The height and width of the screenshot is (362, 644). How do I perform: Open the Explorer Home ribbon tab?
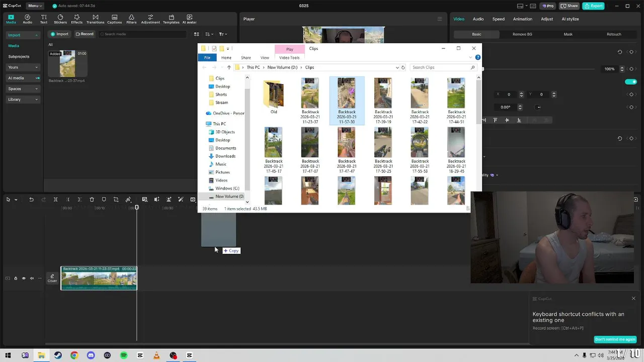pyautogui.click(x=226, y=58)
